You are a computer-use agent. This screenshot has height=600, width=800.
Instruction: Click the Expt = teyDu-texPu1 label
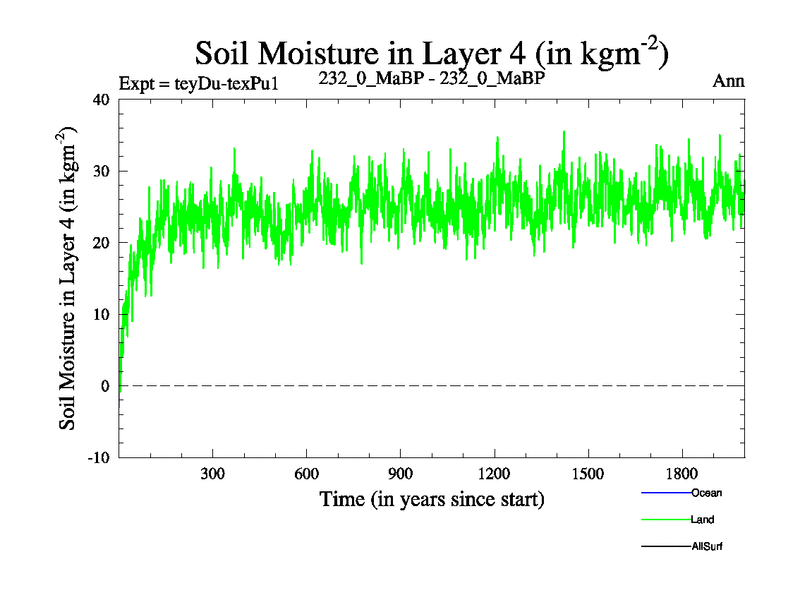[x=197, y=83]
